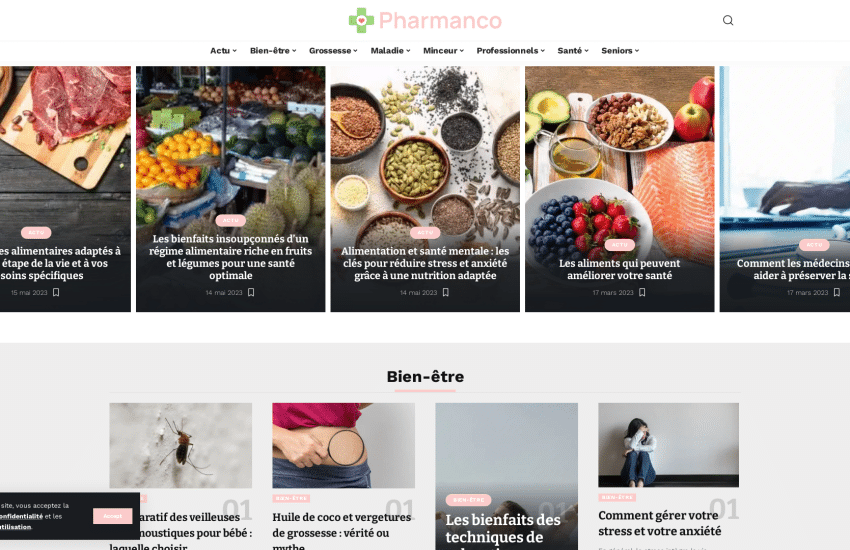Bookmark the 15 mai 2023 article

(56, 293)
